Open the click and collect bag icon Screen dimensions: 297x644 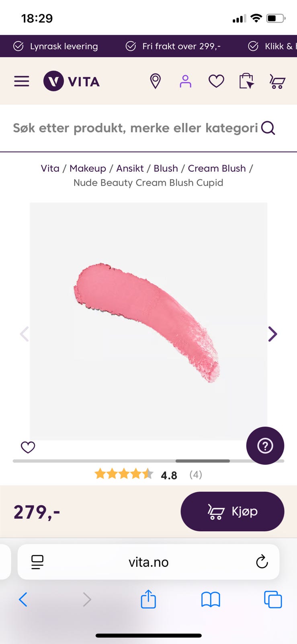[247, 81]
